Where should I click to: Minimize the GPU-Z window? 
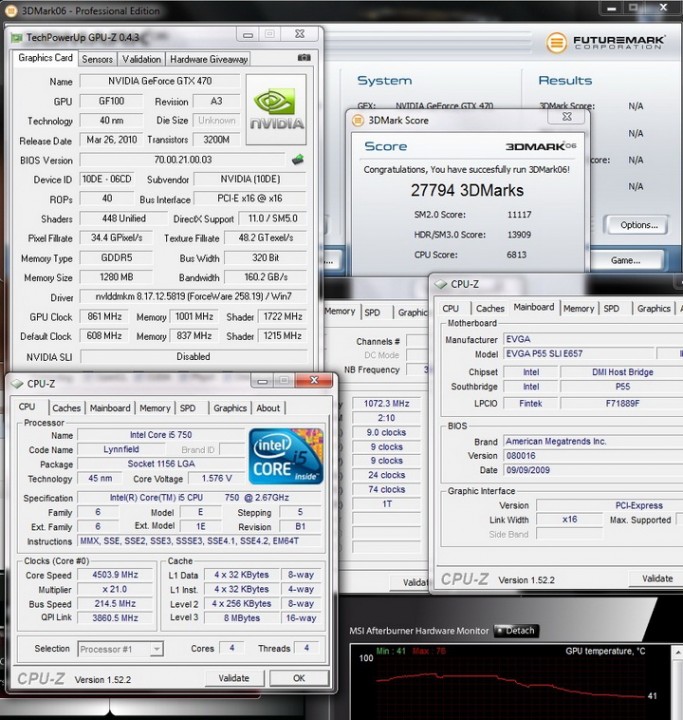pyautogui.click(x=248, y=34)
